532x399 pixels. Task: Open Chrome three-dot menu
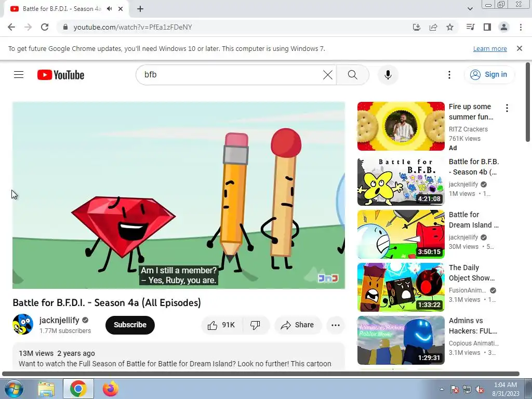click(521, 27)
